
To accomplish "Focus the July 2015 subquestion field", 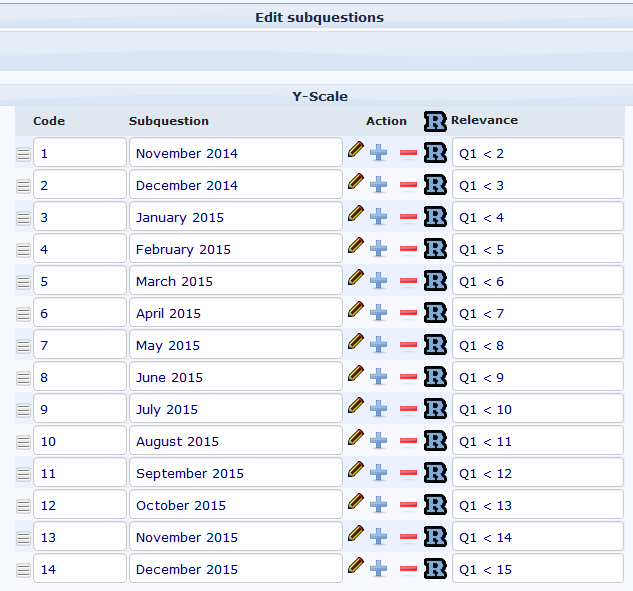I will click(x=236, y=409).
